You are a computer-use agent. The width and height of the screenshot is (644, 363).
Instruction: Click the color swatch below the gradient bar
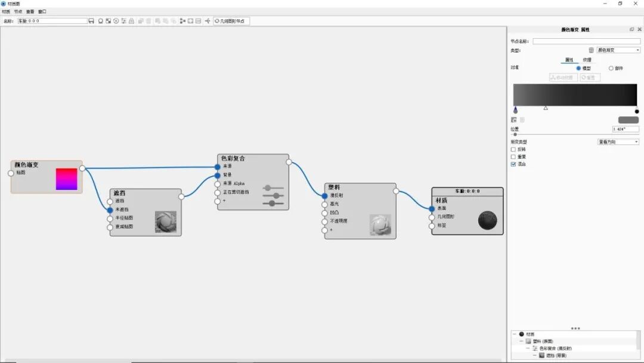[x=628, y=119]
